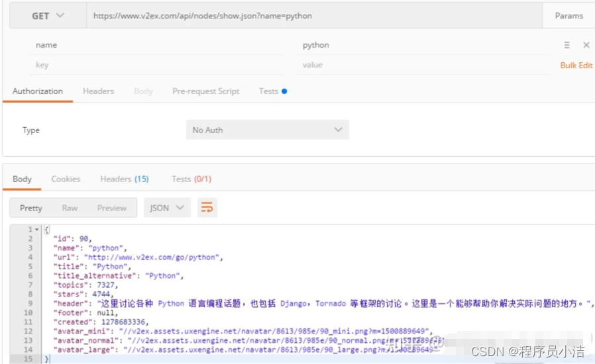
Task: Open the response Headers (15) tab
Action: (125, 179)
